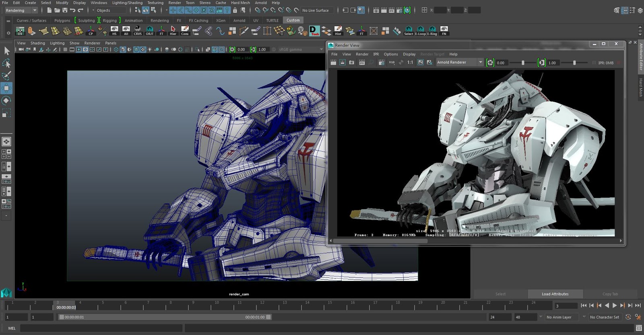Image resolution: width=644 pixels, height=335 pixels.
Task: Click the Render View exposure slider handle
Action: (523, 63)
